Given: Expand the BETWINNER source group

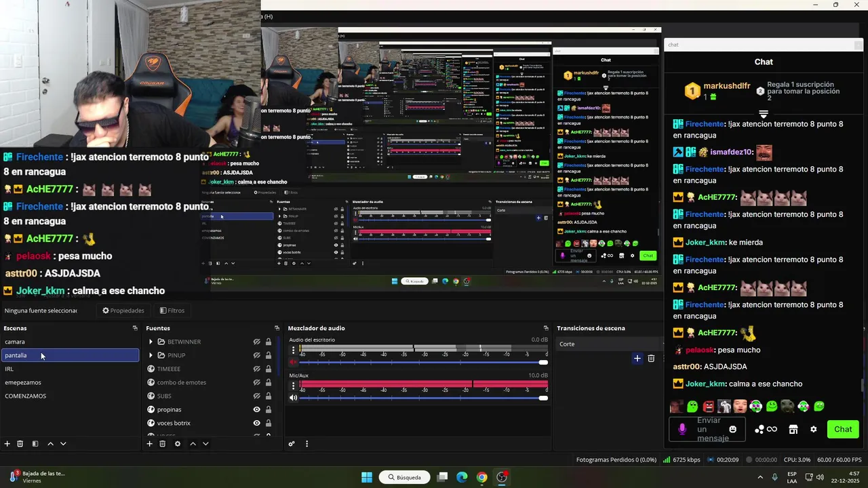Looking at the screenshot, I should point(151,342).
